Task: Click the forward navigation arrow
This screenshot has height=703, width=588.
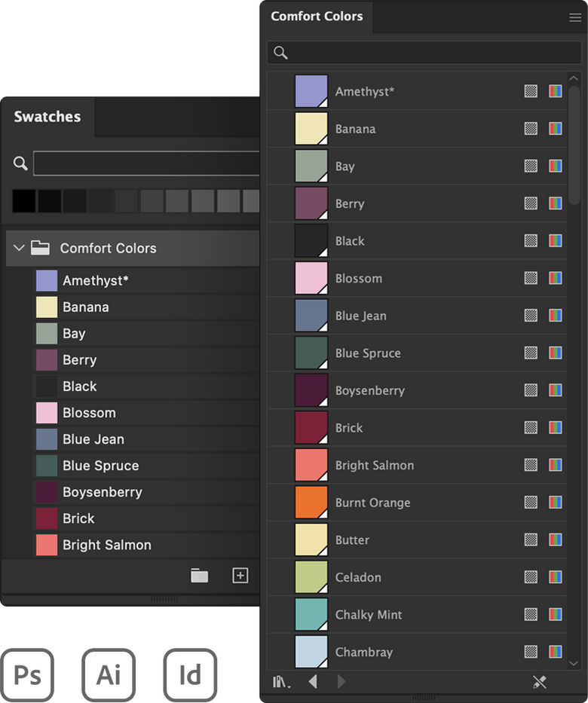Action: point(341,680)
